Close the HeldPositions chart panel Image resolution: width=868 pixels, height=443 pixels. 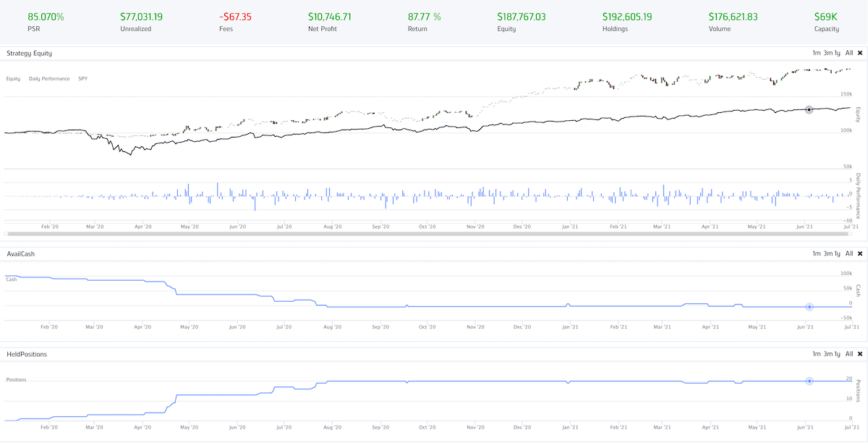tap(860, 354)
